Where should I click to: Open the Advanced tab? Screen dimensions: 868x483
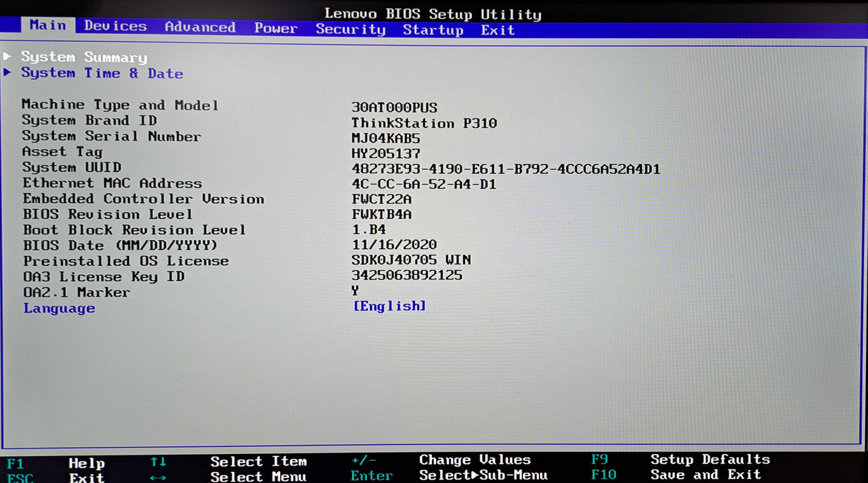pyautogui.click(x=200, y=28)
